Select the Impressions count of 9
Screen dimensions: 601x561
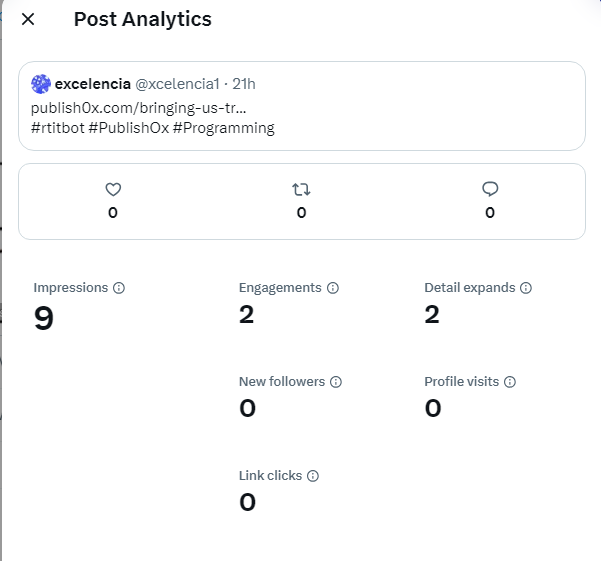(x=44, y=318)
